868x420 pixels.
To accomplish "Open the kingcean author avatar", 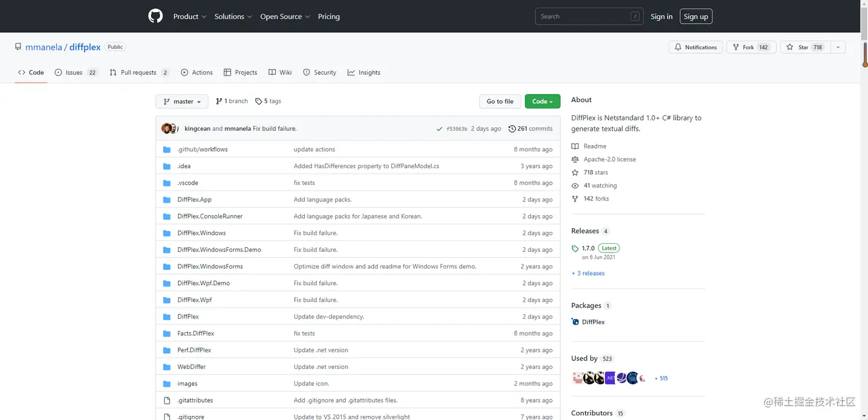I will pos(166,129).
